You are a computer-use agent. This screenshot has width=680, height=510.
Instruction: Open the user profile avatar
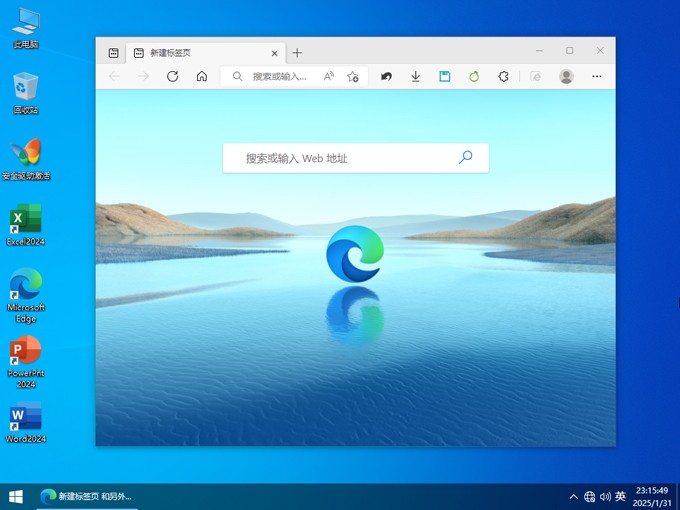pos(566,76)
